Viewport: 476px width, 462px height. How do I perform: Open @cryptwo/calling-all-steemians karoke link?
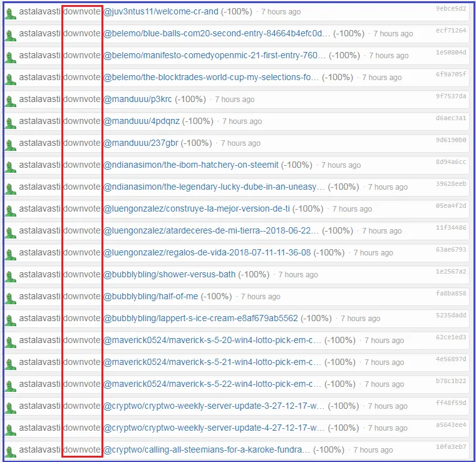[207, 449]
